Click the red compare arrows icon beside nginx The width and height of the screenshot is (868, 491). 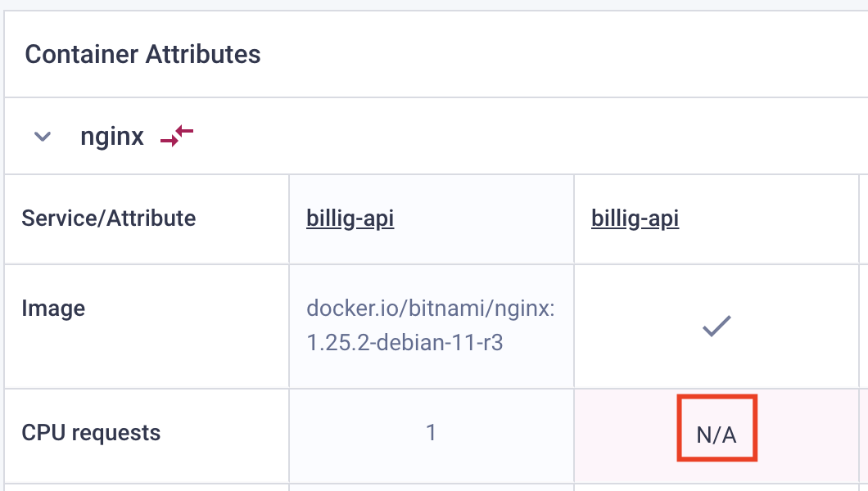pyautogui.click(x=177, y=136)
